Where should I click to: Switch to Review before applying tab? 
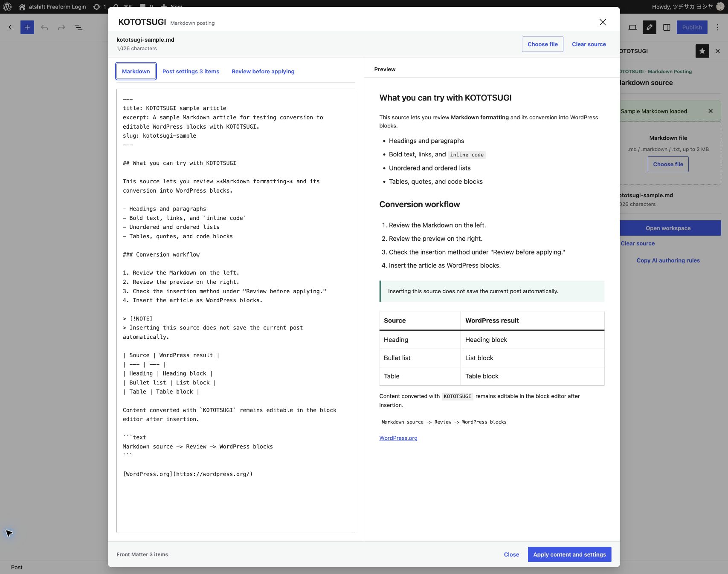click(263, 71)
